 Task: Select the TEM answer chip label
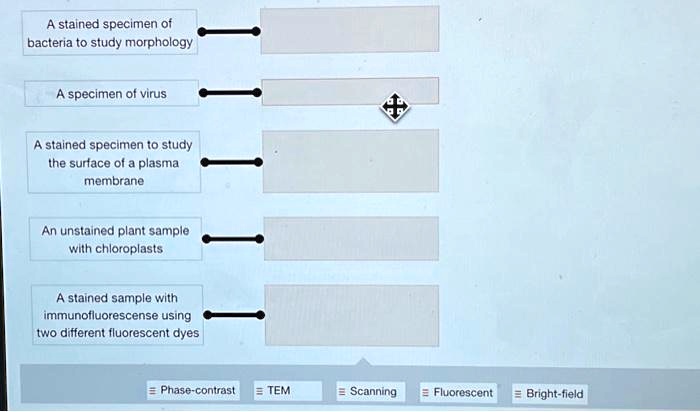click(x=279, y=391)
